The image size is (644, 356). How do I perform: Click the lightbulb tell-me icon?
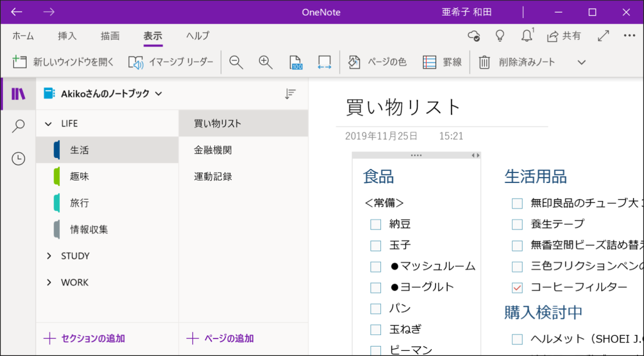click(x=500, y=36)
